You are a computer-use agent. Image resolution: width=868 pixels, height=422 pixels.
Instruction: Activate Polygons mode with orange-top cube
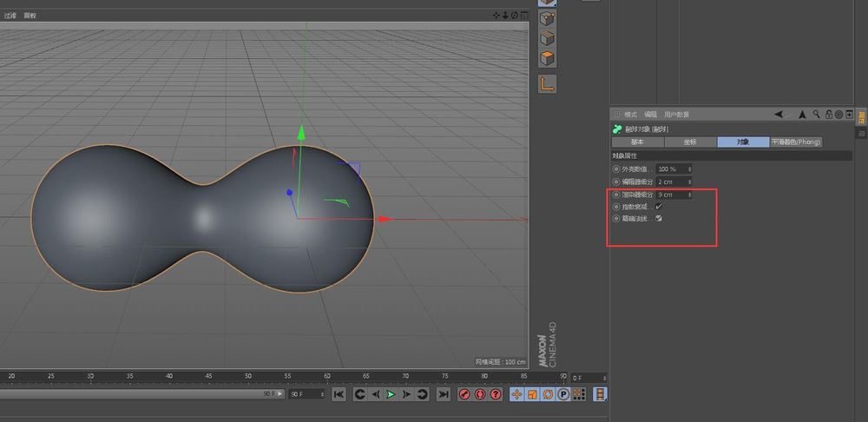(x=547, y=59)
